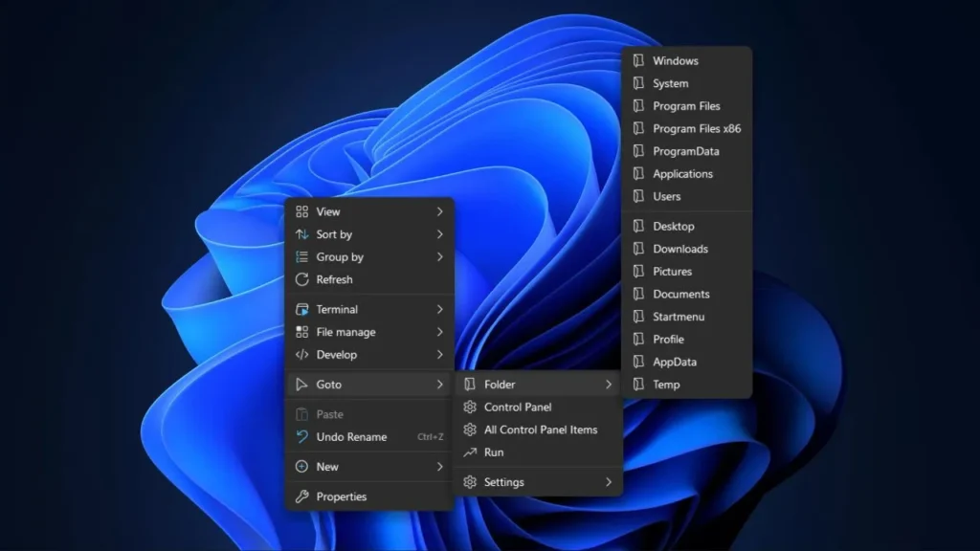Image resolution: width=980 pixels, height=551 pixels.
Task: Expand the View submenu arrow
Action: 440,211
